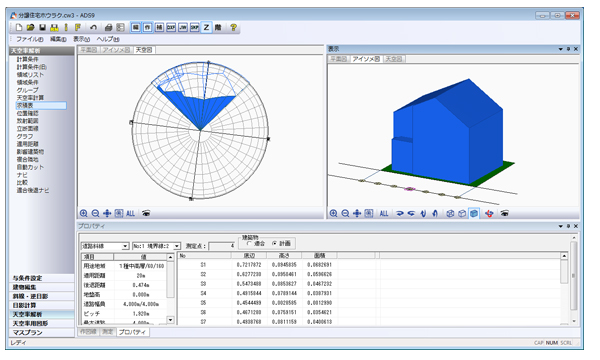Select the 計画 building radio button
600x360 pixels.
point(274,243)
